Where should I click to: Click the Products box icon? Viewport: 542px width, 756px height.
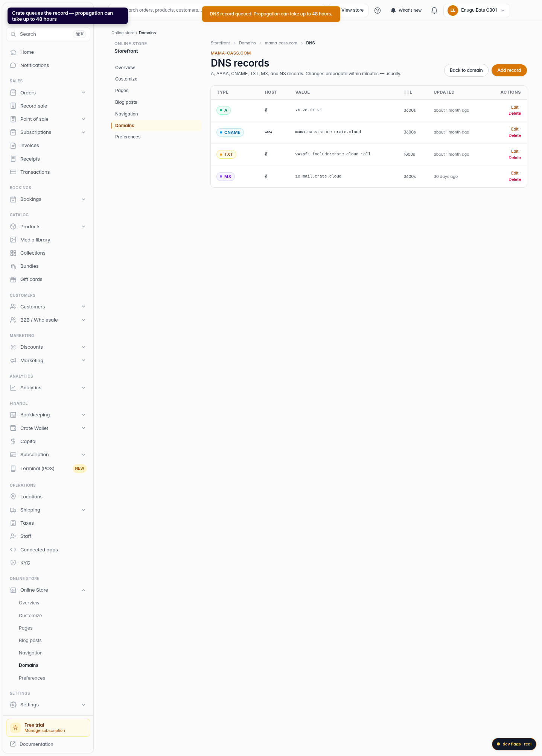[13, 226]
